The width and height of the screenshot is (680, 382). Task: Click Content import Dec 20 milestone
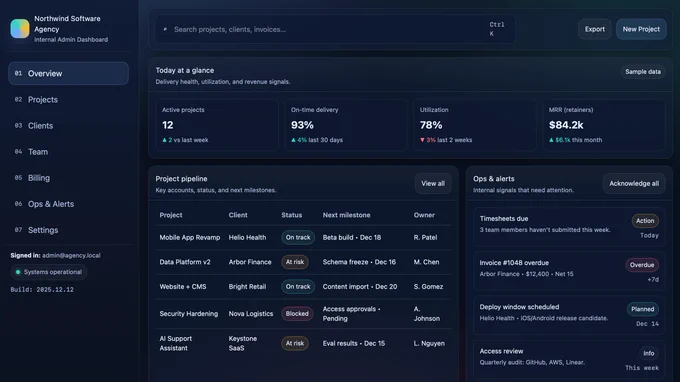point(360,287)
